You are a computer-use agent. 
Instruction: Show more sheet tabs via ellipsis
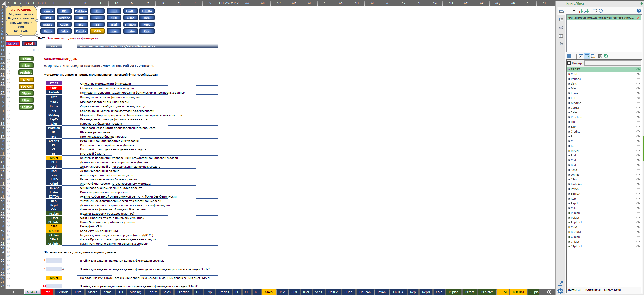(x=543, y=292)
